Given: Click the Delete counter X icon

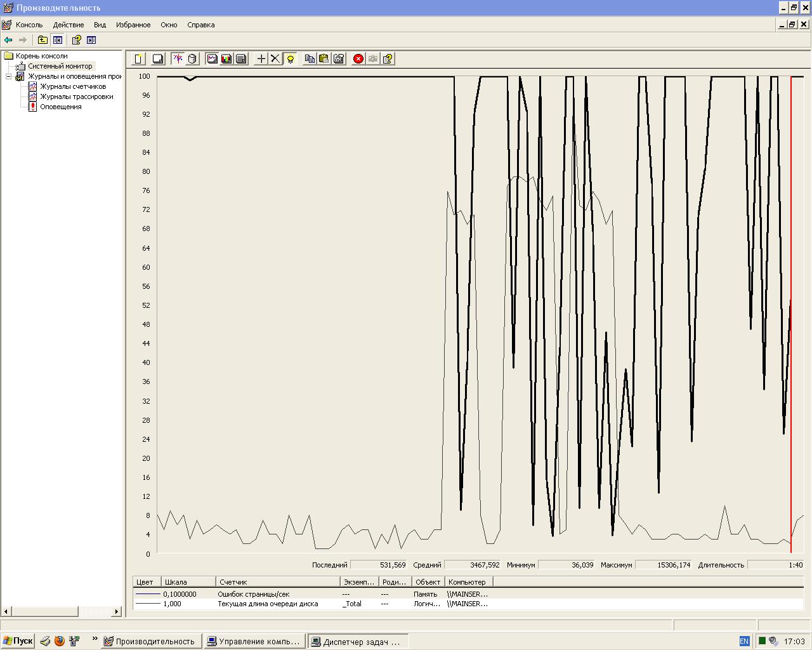Looking at the screenshot, I should [x=275, y=59].
